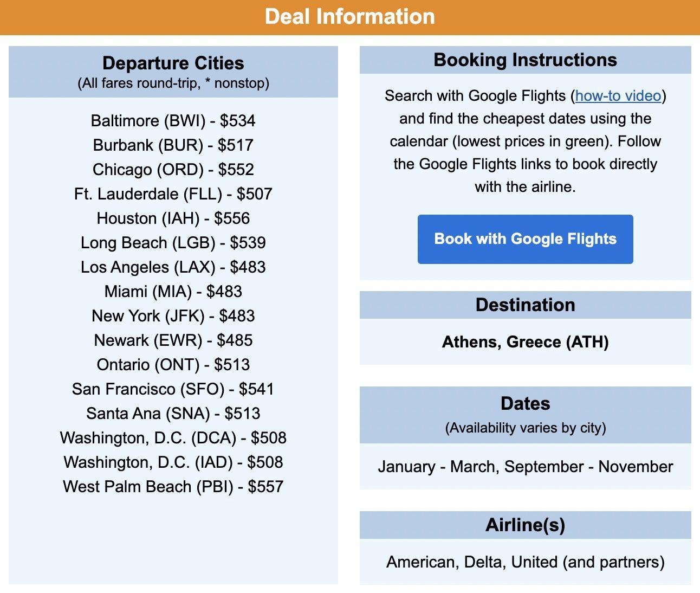Image resolution: width=700 pixels, height=593 pixels.
Task: Click the American, Delta, United airlines text
Action: pos(526,562)
